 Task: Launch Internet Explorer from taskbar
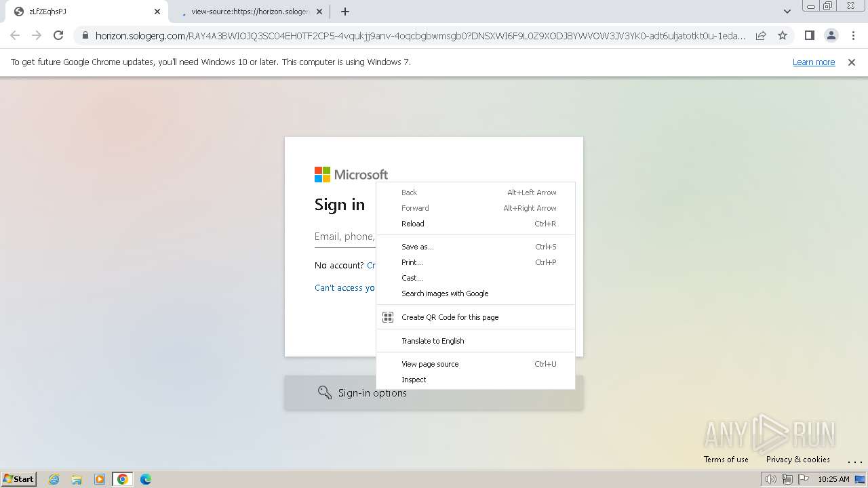[x=54, y=479]
